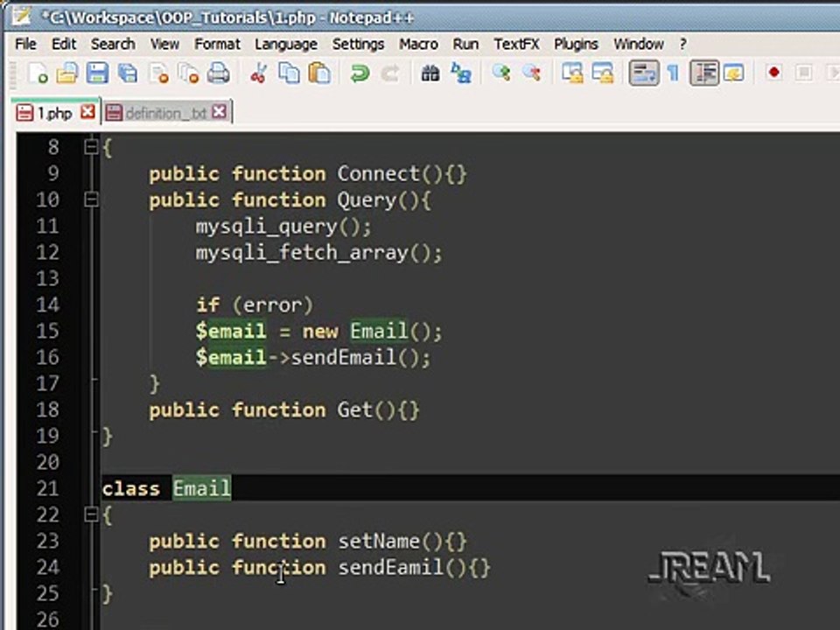Close the current document via the toolbar Close icon
This screenshot has width=840, height=630.
(x=158, y=73)
